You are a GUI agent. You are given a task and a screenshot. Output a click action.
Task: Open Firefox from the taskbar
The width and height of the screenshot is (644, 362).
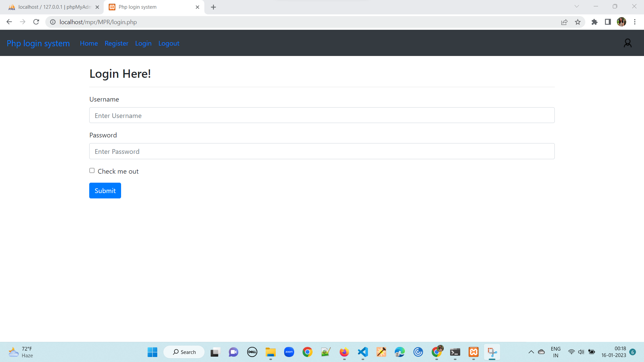click(x=344, y=352)
